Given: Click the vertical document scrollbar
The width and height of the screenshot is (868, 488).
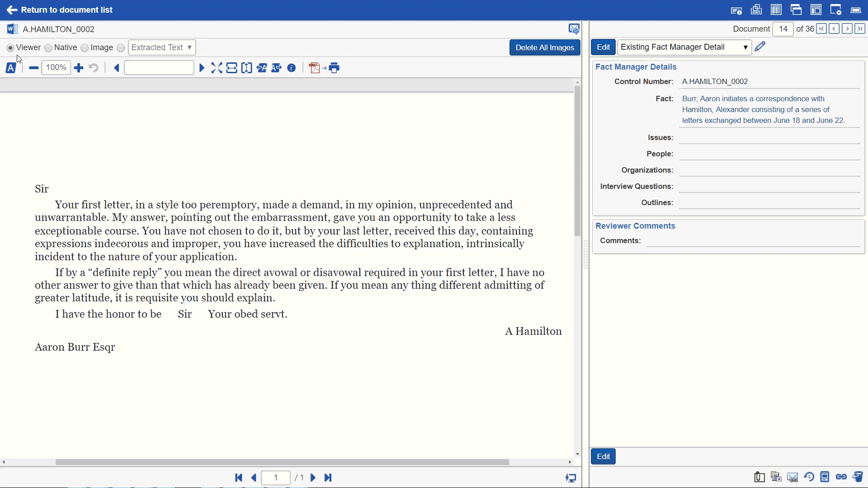Looking at the screenshot, I should (577, 160).
